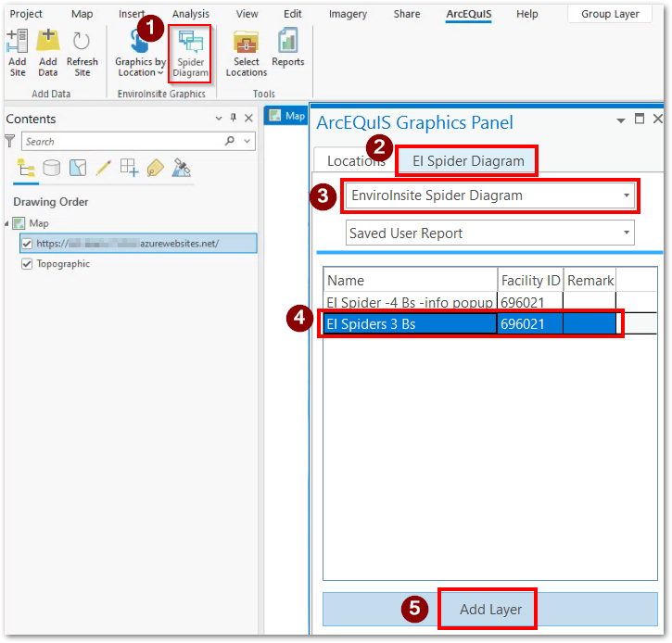Collapse the Map tree node

(x=6, y=223)
